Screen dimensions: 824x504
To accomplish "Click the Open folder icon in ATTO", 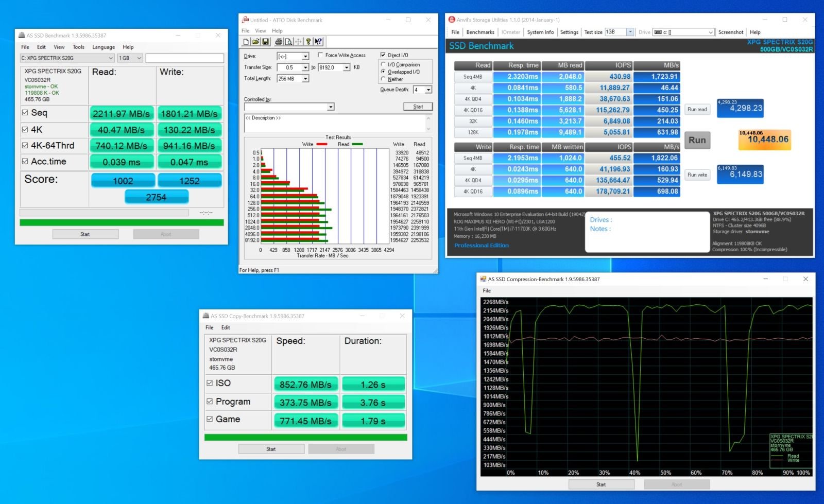I will point(255,42).
